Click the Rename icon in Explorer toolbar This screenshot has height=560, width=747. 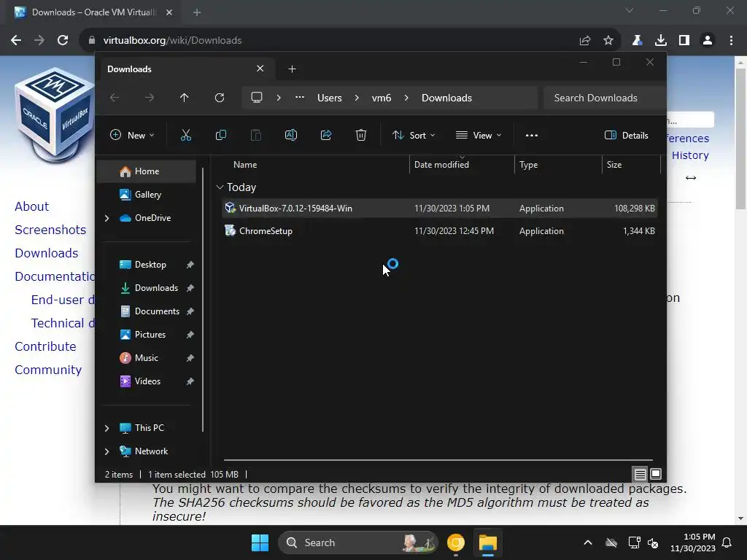290,135
